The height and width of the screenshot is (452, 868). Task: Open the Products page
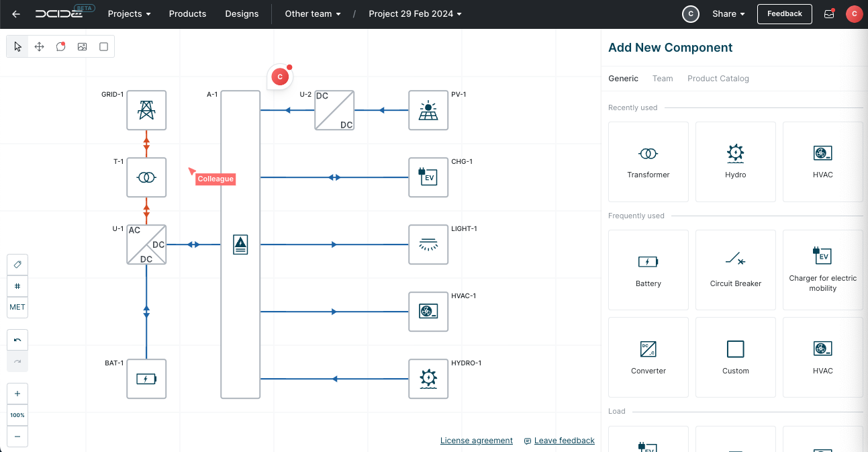pyautogui.click(x=187, y=13)
